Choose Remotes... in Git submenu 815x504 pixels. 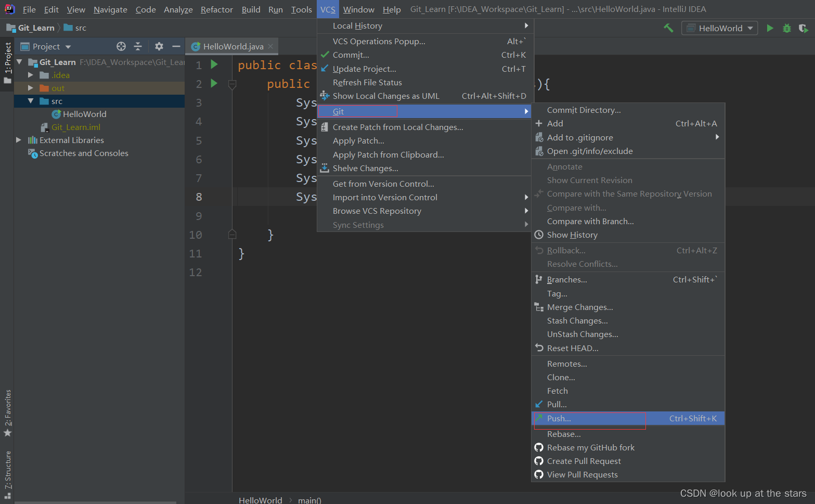628,364
